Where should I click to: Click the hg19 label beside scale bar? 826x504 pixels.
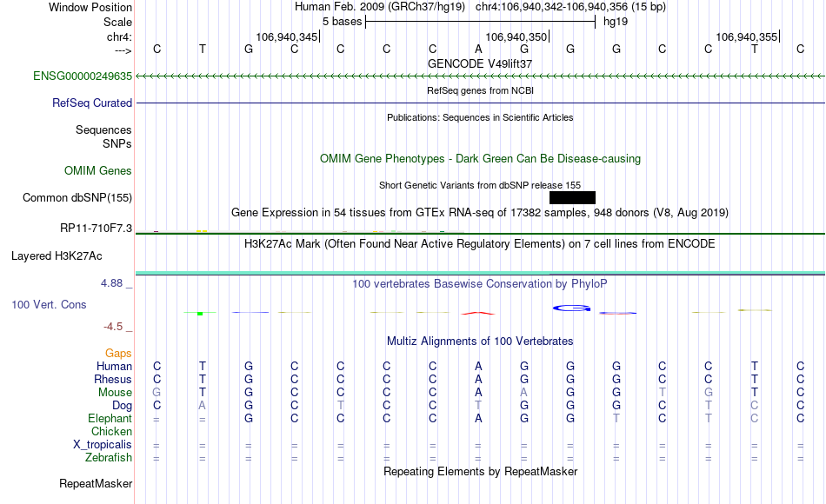point(616,22)
